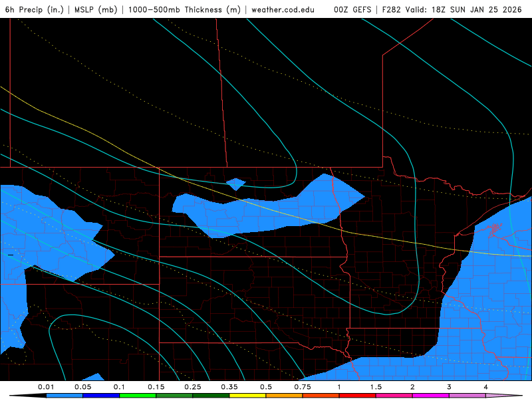The height and width of the screenshot is (399, 532).
Task: Click the 0.35 legend value
Action: pyautogui.click(x=229, y=387)
